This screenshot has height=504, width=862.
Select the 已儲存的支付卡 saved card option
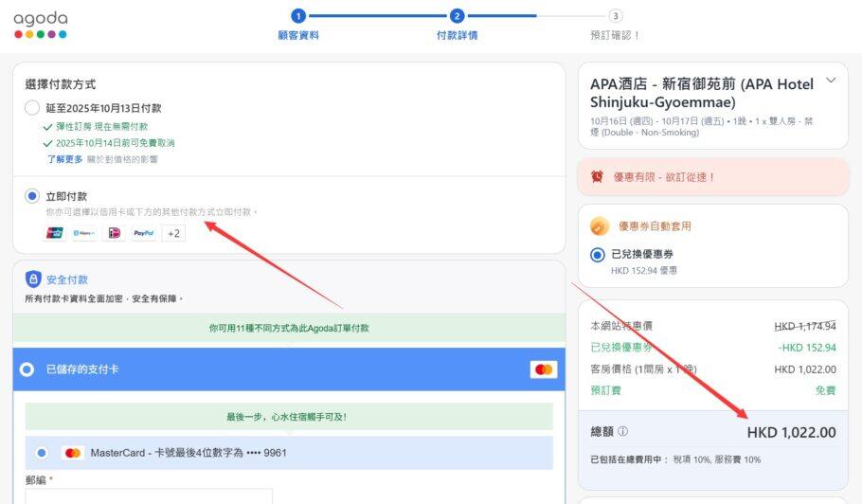pyautogui.click(x=27, y=369)
